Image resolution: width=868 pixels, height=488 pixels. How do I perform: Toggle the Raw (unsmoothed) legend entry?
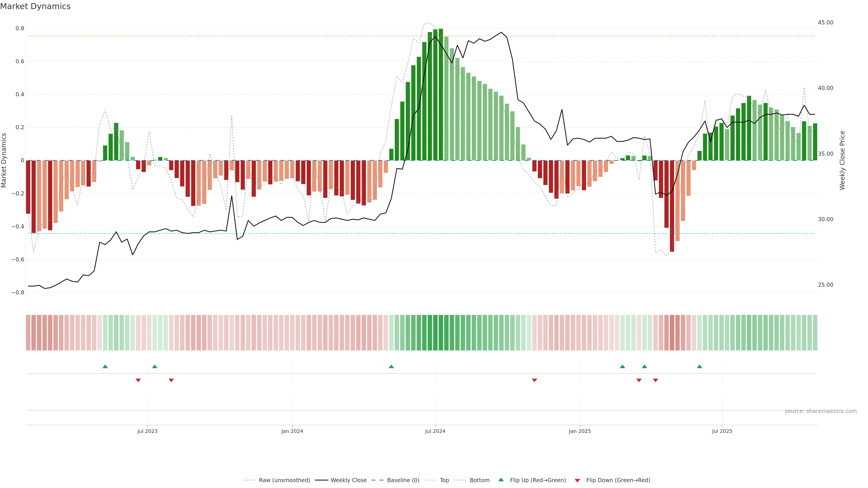[284, 480]
